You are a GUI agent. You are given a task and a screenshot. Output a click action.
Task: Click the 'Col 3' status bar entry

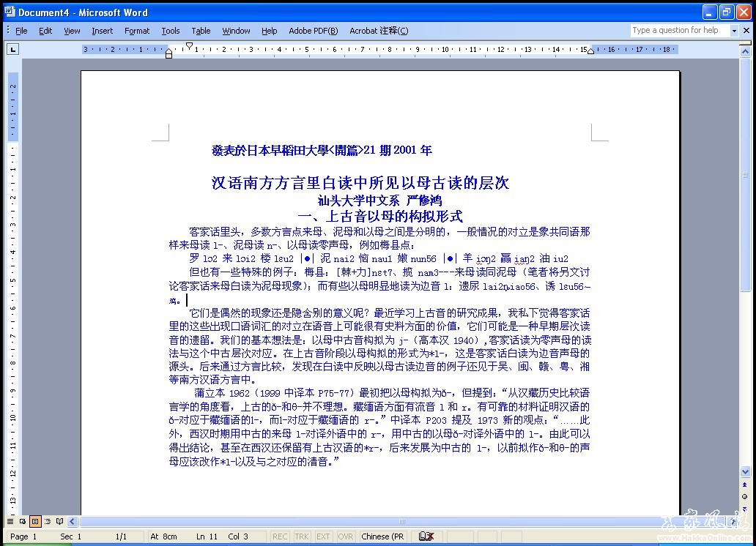[x=238, y=536]
